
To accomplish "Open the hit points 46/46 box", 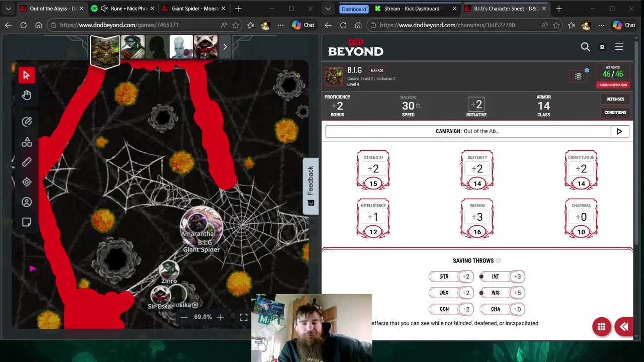I will [x=612, y=71].
